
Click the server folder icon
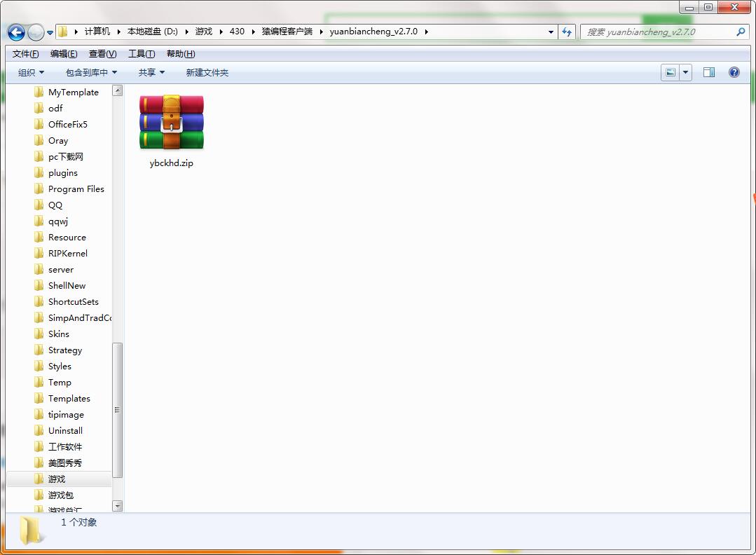pos(39,270)
